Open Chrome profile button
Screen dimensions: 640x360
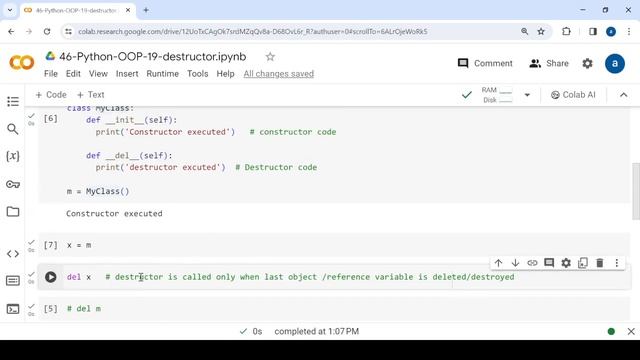[x=611, y=31]
